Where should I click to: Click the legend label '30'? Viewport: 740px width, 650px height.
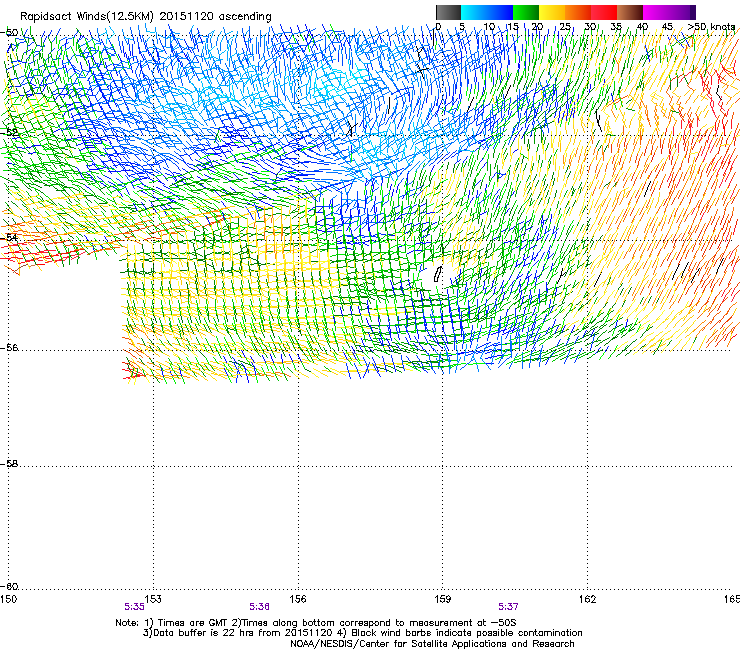(x=590, y=26)
